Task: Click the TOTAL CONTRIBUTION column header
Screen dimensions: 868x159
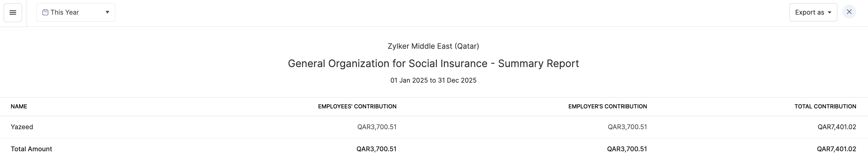Action: 825,106
